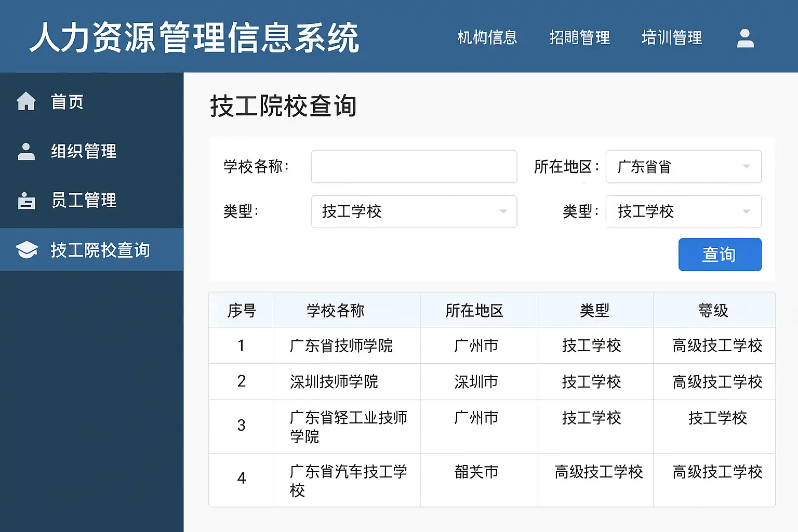Open the 类型 dropdown beneath 所在地区
Viewport: 798px width, 532px height.
(x=683, y=211)
